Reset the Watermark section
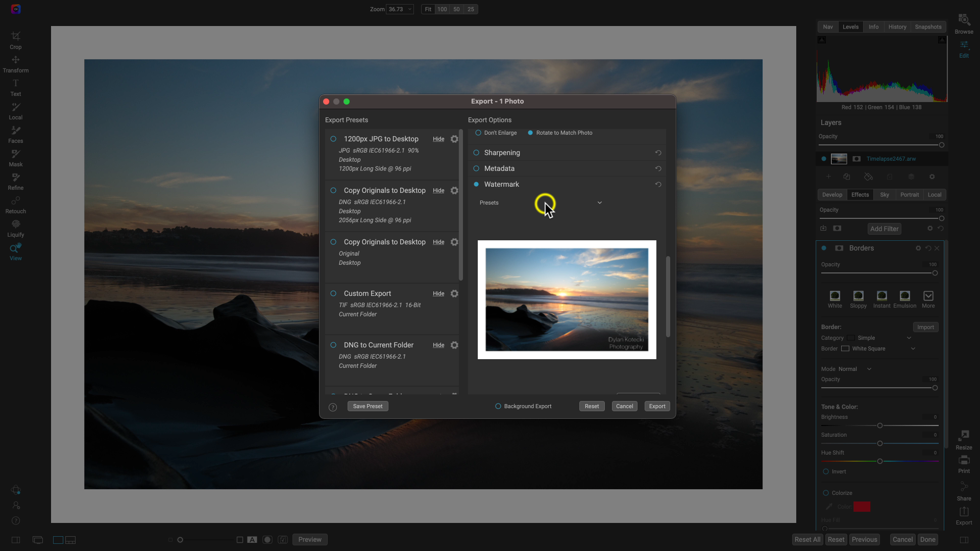 658,184
